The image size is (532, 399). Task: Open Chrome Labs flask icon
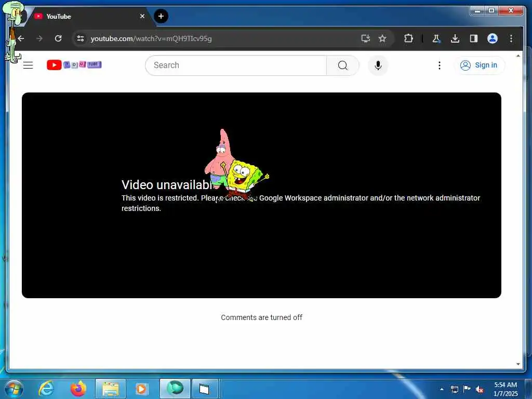(436, 38)
